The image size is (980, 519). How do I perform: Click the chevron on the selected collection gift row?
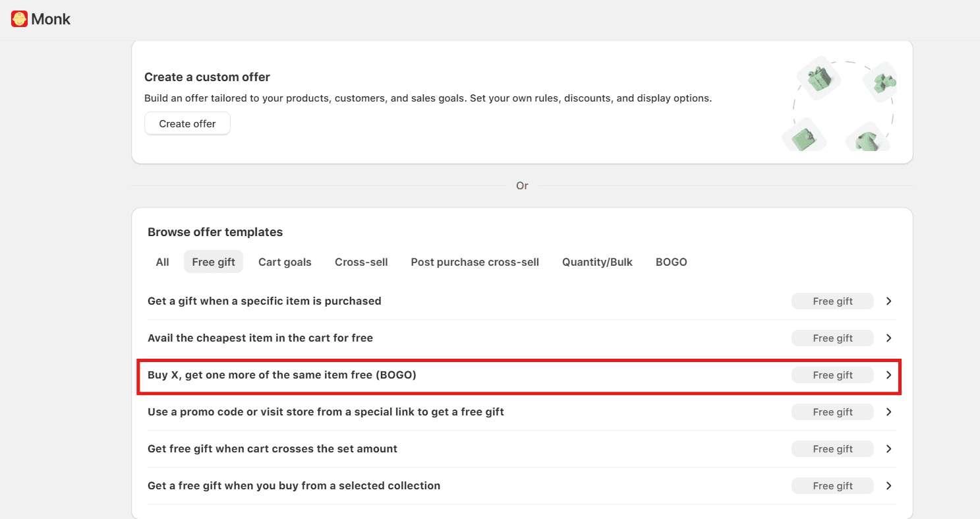point(888,485)
